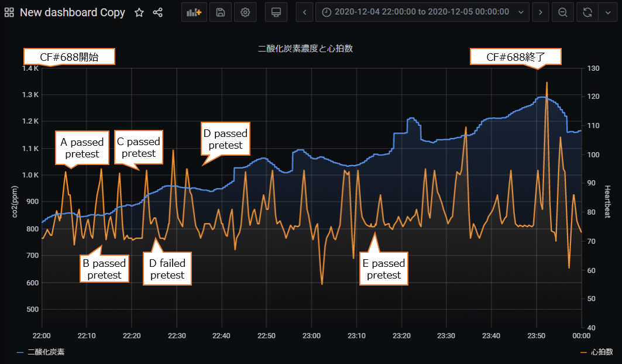Star the New dashboard Copy dashboard
The image size is (622, 364).
click(x=139, y=12)
